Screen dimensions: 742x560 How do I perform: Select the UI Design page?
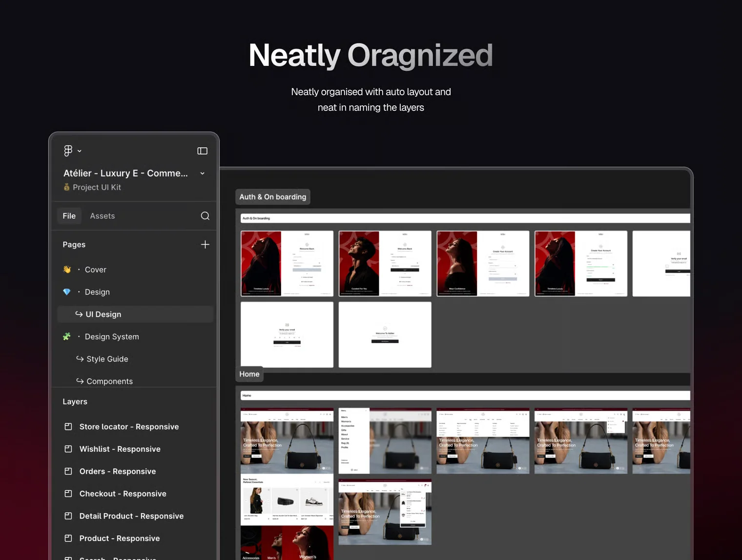point(135,314)
